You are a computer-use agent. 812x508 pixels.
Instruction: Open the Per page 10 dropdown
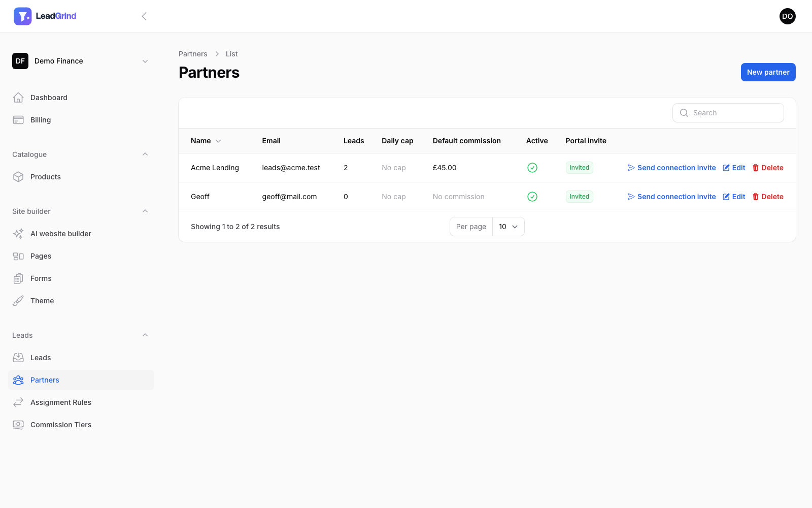pos(508,227)
